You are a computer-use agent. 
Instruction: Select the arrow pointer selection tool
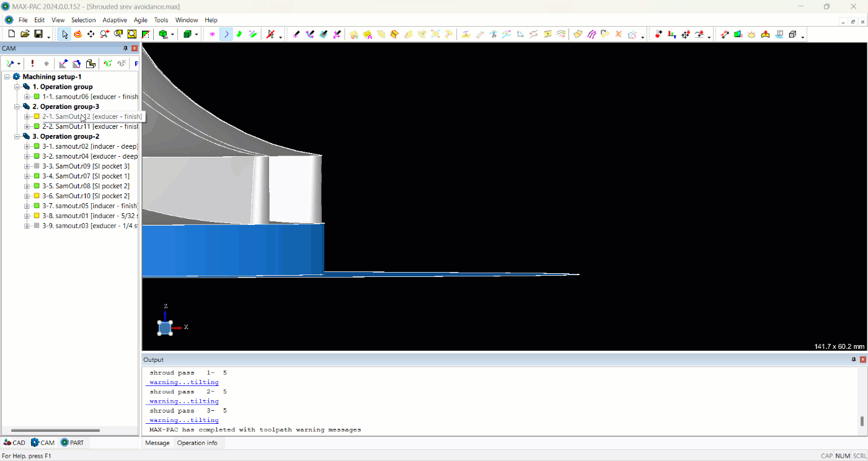click(64, 34)
